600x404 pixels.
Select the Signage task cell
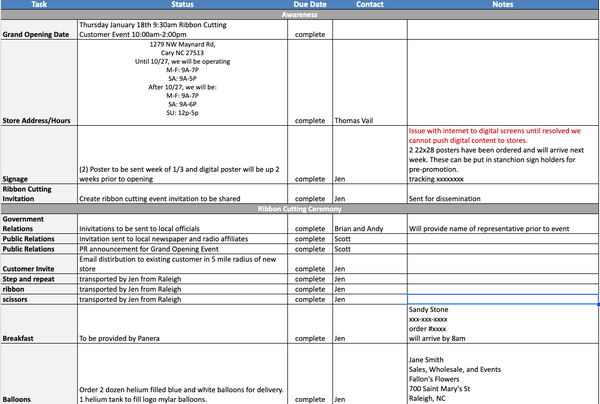click(x=37, y=179)
